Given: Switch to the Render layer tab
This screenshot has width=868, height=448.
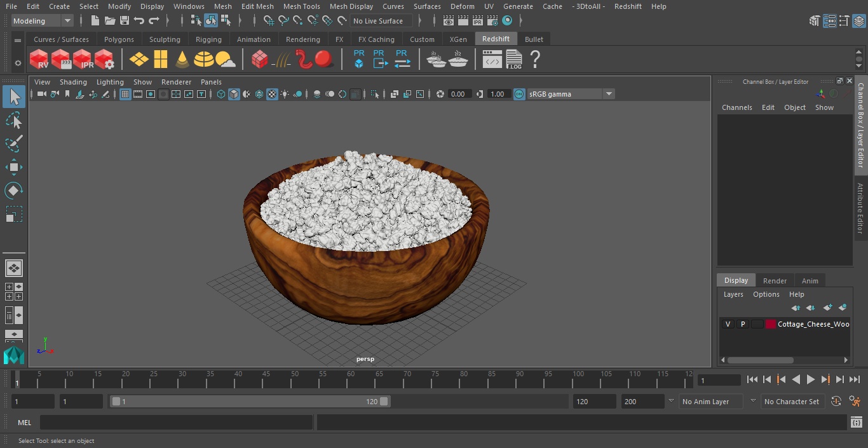Looking at the screenshot, I should [775, 281].
